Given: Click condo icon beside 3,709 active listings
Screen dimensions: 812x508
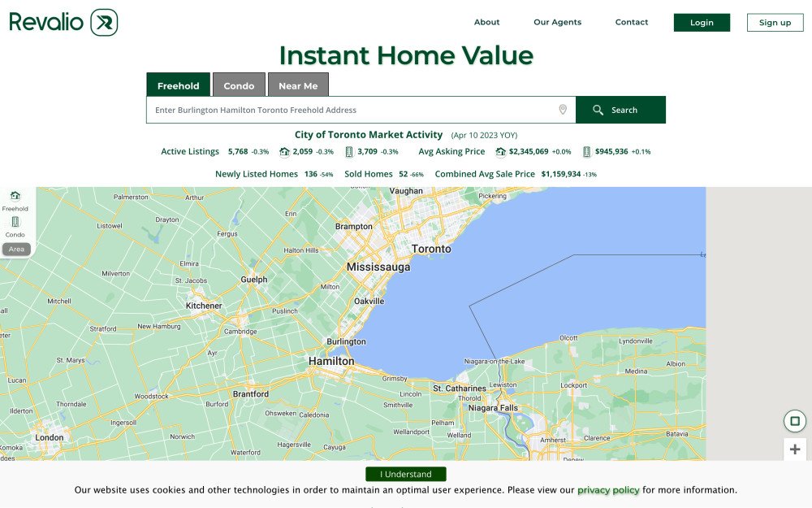Looking at the screenshot, I should click(349, 152).
